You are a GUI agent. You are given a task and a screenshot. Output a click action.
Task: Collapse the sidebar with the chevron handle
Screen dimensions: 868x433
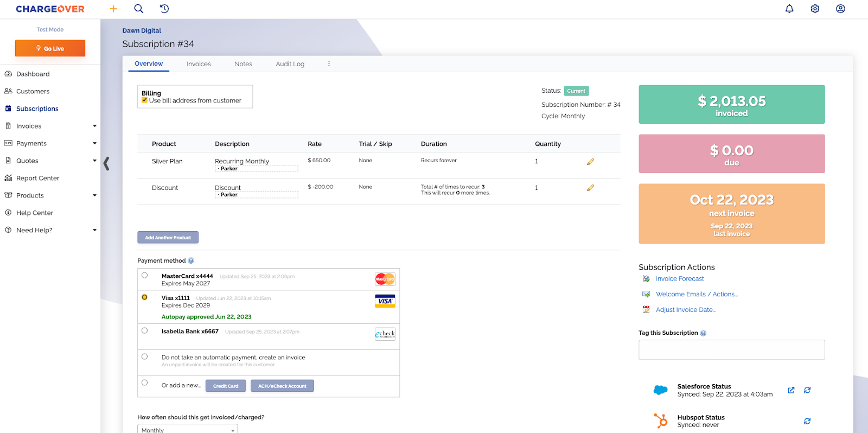[106, 163]
